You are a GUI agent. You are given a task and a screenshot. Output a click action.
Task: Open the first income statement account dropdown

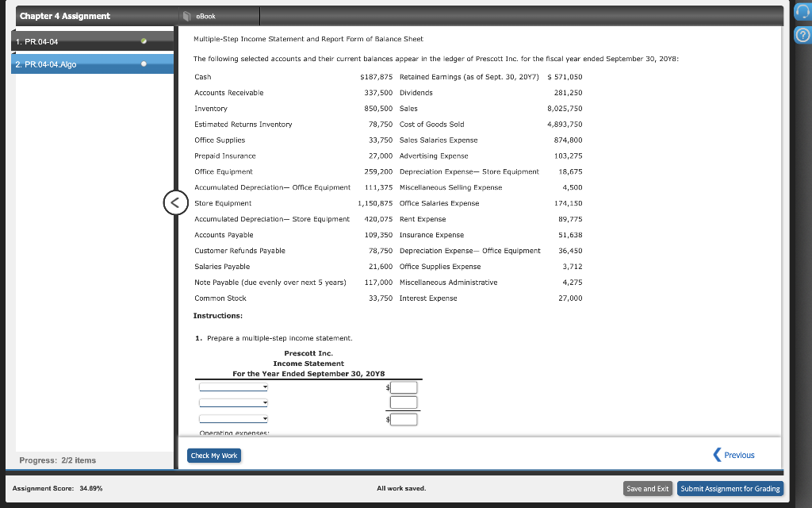click(233, 387)
